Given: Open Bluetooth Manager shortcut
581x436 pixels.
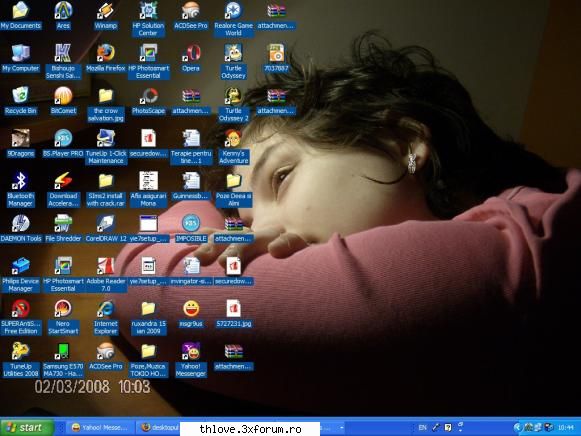Looking at the screenshot, I should click(x=20, y=189).
